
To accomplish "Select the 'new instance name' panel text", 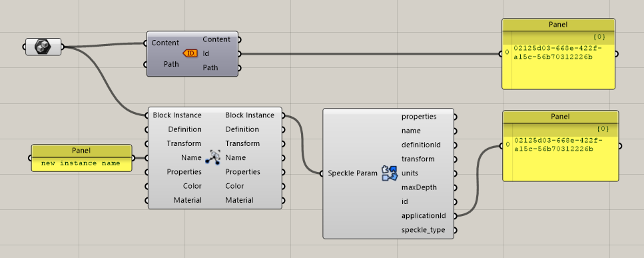I will click(x=81, y=163).
